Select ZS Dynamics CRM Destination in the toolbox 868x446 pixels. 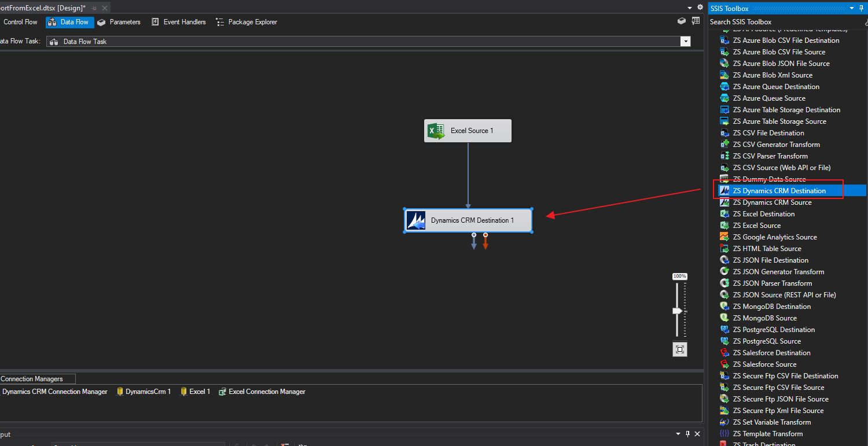(x=781, y=190)
